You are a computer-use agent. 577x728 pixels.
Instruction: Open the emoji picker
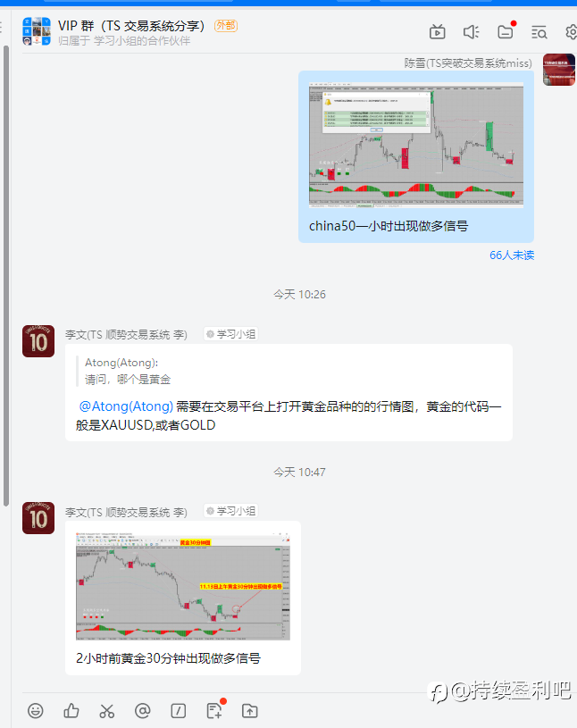click(x=35, y=711)
